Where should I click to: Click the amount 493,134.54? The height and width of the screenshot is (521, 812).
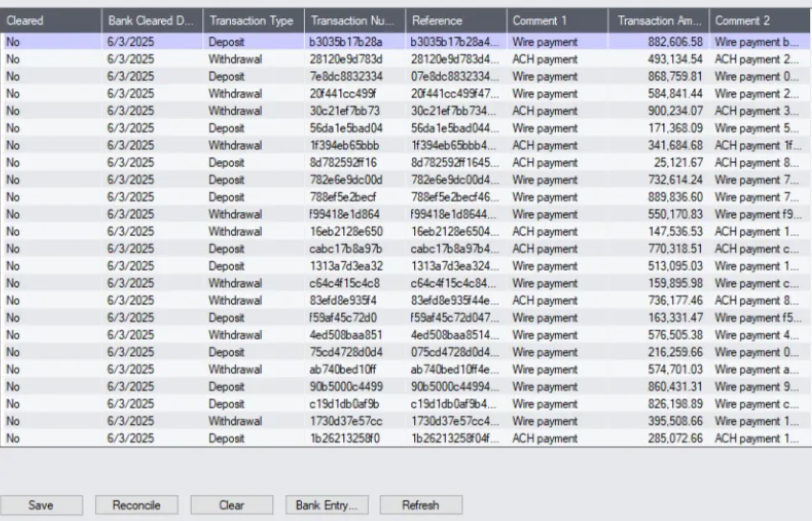(x=675, y=59)
